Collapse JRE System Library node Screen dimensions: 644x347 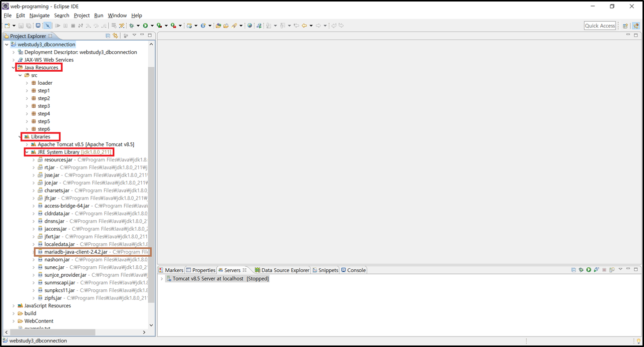click(27, 152)
